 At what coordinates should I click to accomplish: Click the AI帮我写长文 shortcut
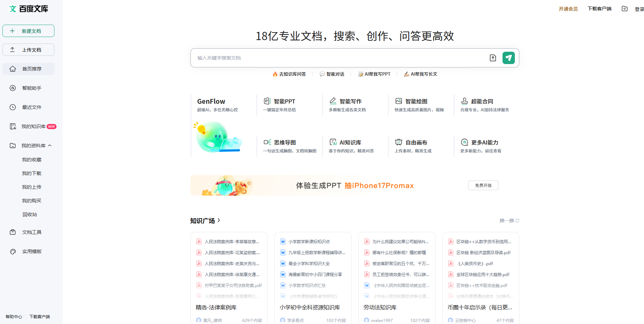click(x=421, y=74)
